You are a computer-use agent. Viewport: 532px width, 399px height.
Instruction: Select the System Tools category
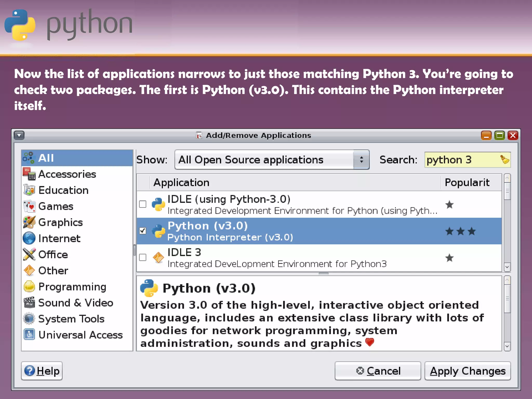77,319
